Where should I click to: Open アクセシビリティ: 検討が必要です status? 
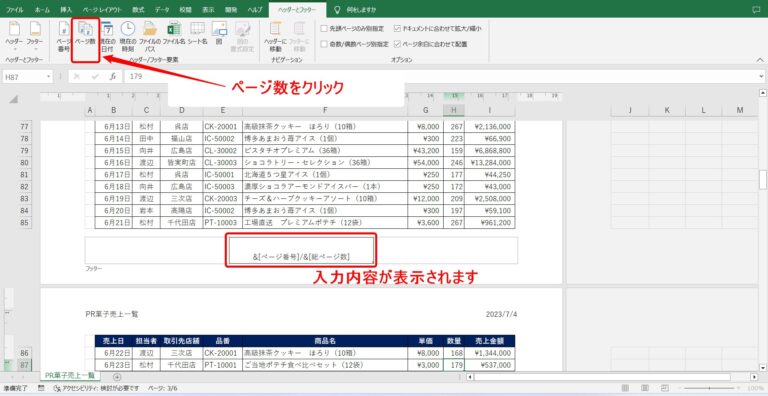(96, 389)
